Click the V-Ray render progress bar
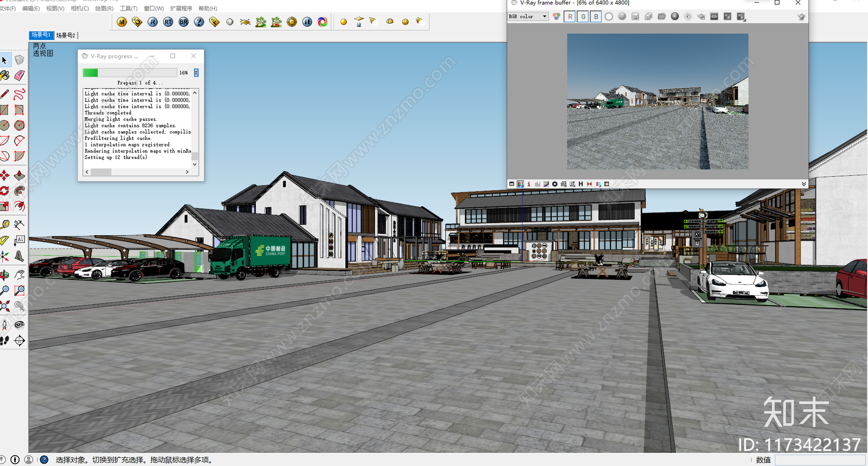868x466 pixels. 130,73
